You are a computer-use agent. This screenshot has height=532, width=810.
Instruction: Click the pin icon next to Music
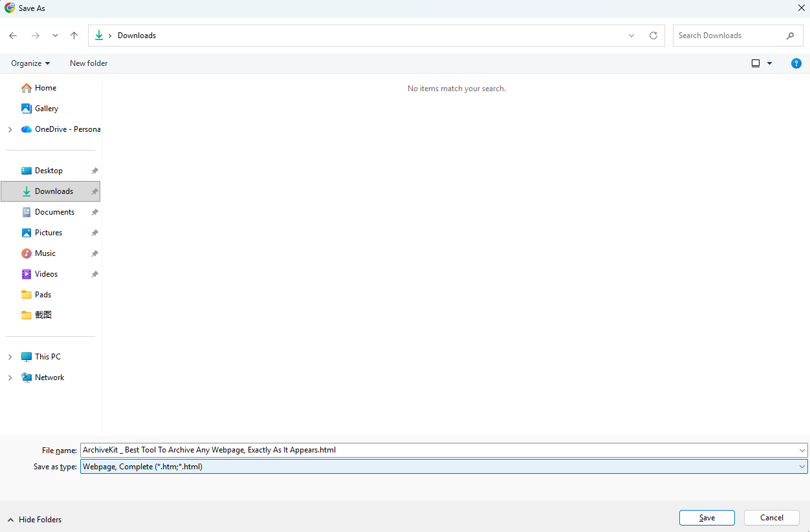[x=94, y=253]
